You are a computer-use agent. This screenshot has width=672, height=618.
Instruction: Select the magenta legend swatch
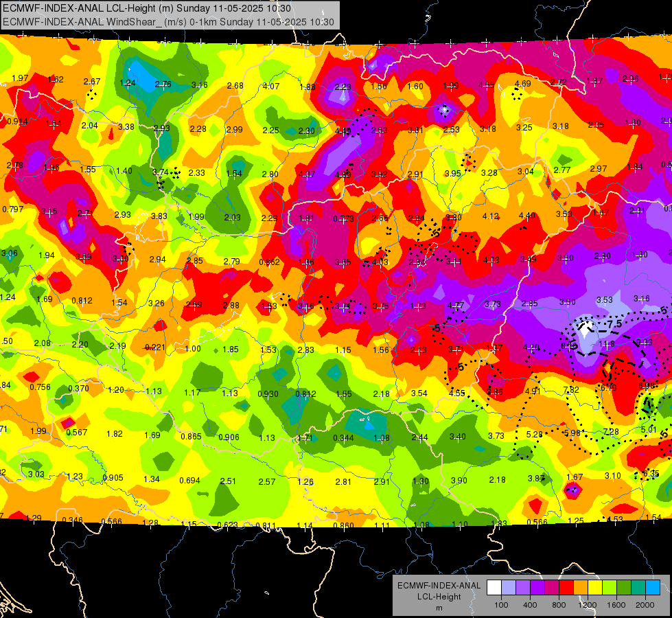(552, 588)
